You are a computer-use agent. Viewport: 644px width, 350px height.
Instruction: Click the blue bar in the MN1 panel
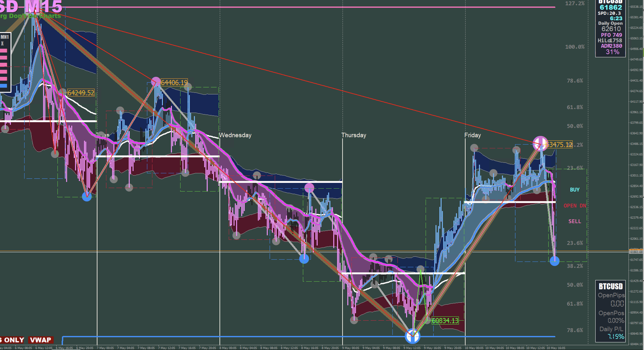[x=4, y=86]
